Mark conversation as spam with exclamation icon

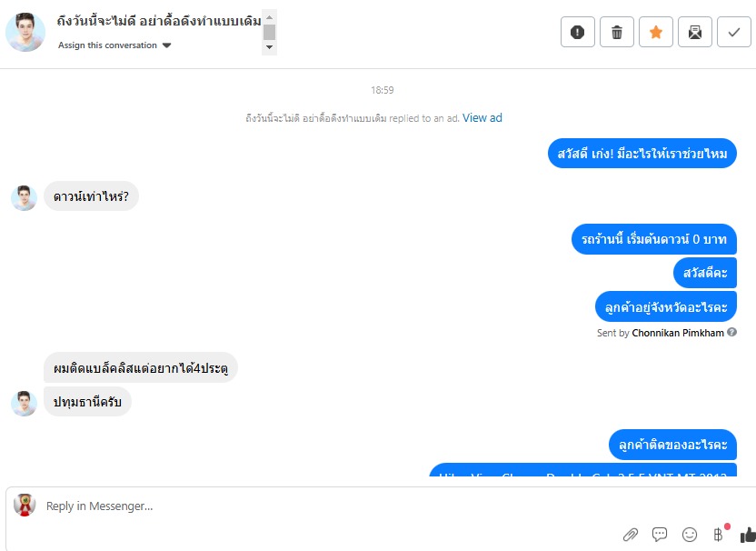(x=577, y=32)
